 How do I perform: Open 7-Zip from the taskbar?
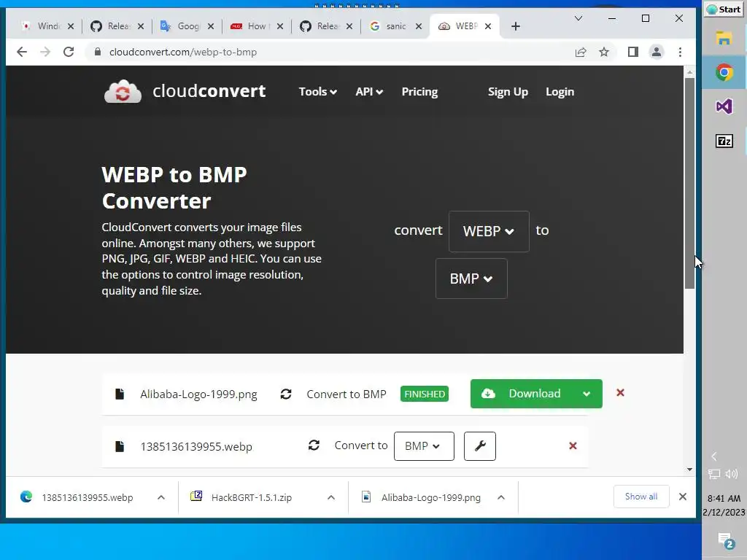coord(724,141)
